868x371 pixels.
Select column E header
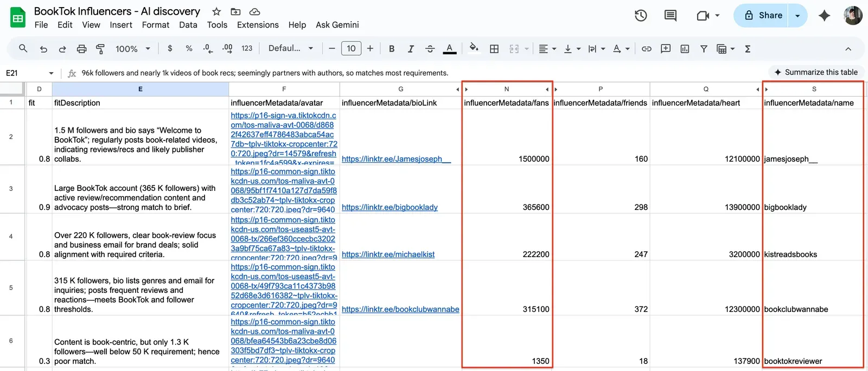[140, 89]
